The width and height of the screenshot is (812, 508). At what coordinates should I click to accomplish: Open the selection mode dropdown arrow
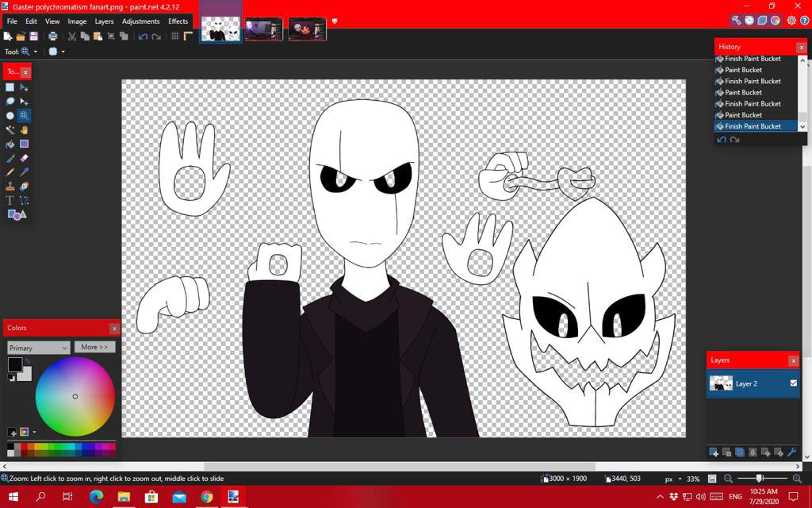click(63, 52)
